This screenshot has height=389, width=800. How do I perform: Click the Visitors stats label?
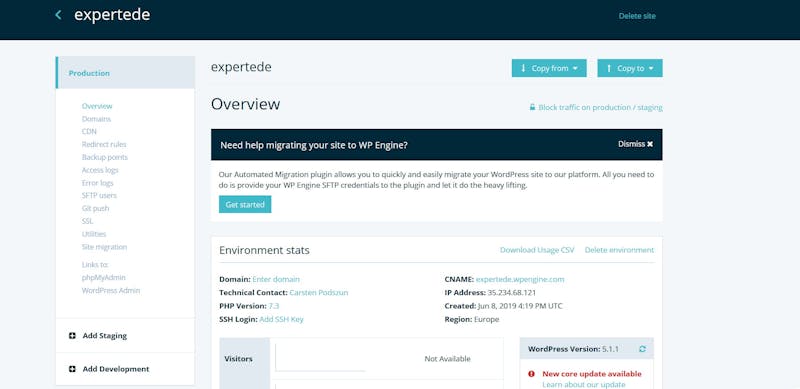(x=238, y=359)
